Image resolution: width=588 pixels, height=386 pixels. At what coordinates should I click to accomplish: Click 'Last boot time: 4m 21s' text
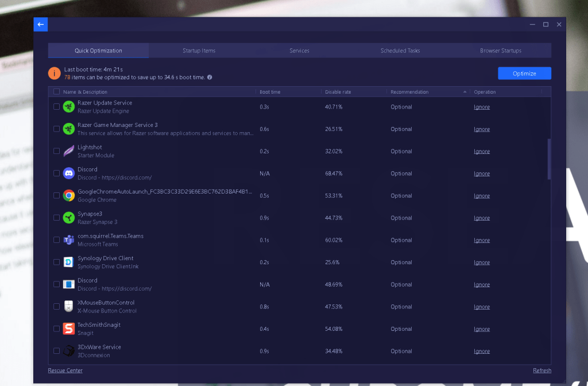click(x=94, y=70)
